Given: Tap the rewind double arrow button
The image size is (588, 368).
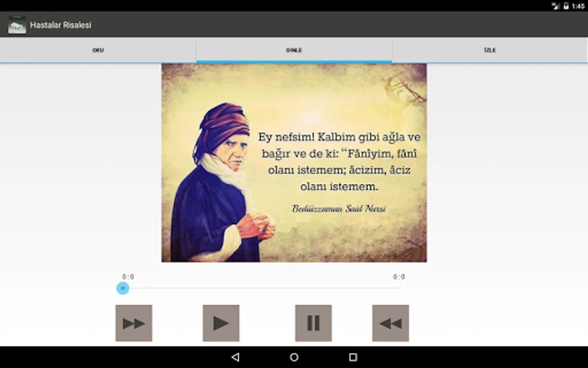Looking at the screenshot, I should [x=390, y=323].
